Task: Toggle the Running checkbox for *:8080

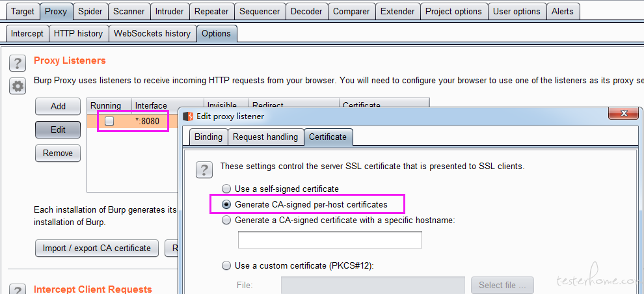Action: click(x=109, y=121)
